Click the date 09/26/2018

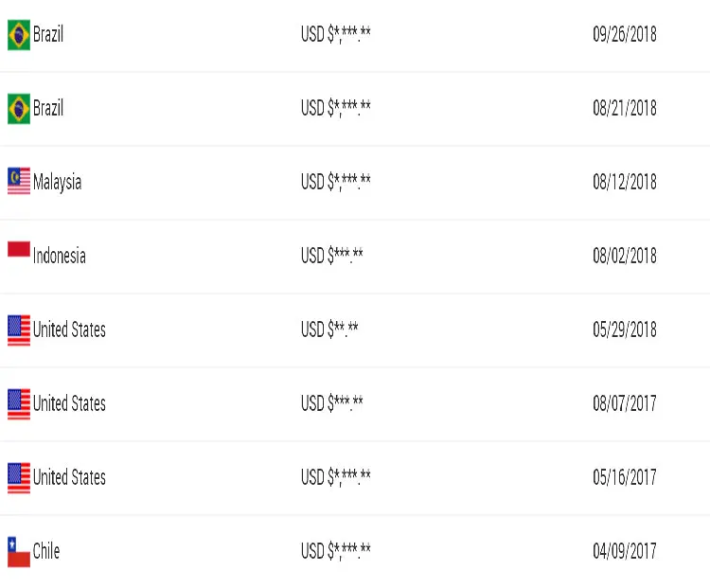tap(625, 35)
